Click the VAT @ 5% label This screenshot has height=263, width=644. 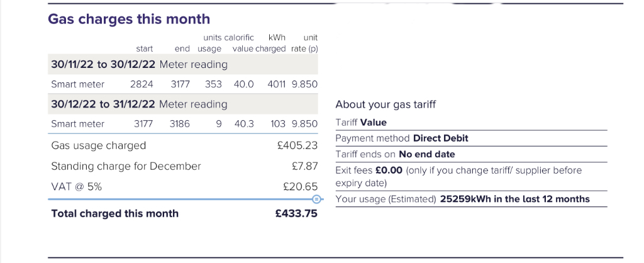pos(76,187)
